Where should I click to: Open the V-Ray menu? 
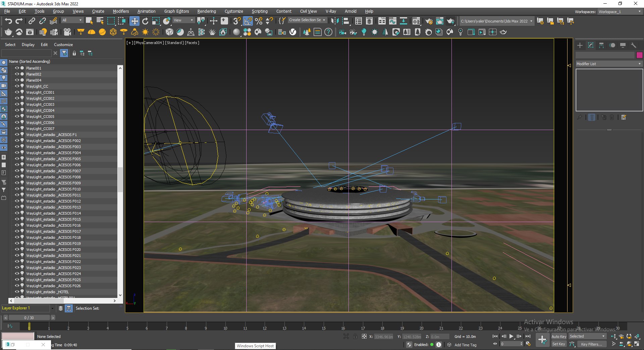click(x=331, y=11)
